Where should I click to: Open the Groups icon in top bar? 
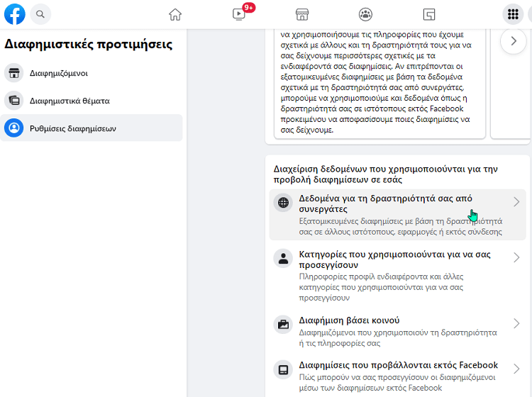(365, 15)
